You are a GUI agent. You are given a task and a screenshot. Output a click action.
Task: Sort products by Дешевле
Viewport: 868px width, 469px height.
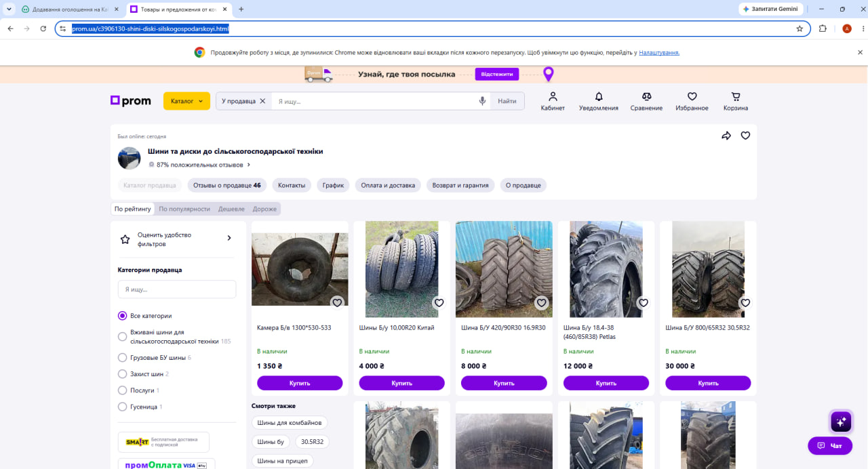coord(231,209)
